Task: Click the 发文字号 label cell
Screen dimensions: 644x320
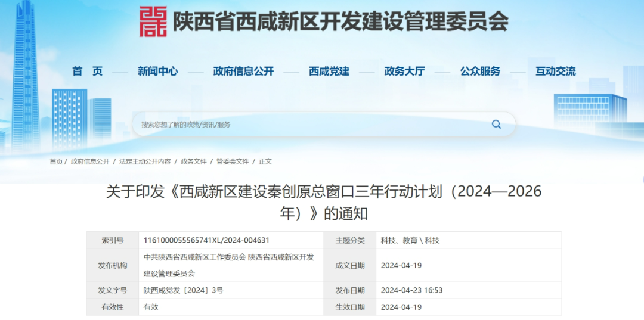Action: 112,290
